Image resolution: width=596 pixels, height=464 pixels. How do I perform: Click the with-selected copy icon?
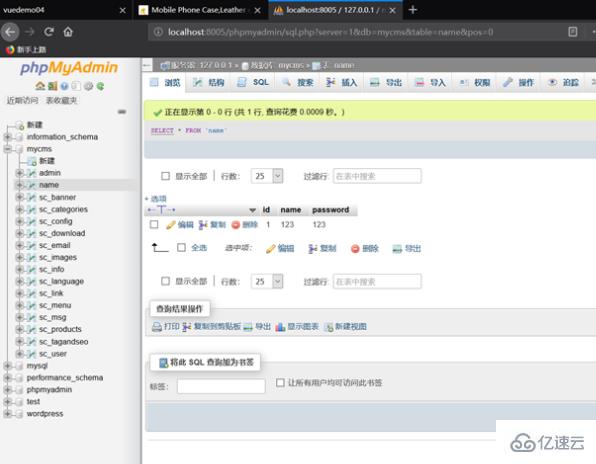(x=312, y=249)
